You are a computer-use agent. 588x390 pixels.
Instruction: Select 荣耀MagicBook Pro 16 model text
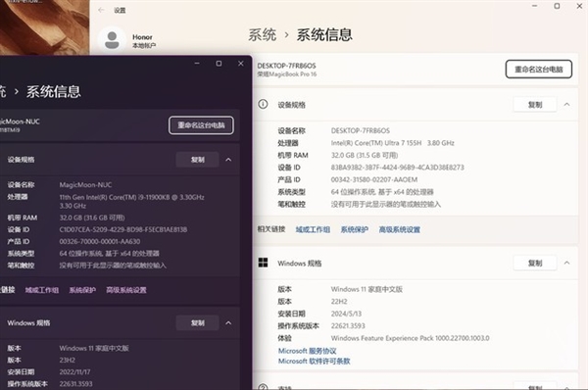pos(287,74)
